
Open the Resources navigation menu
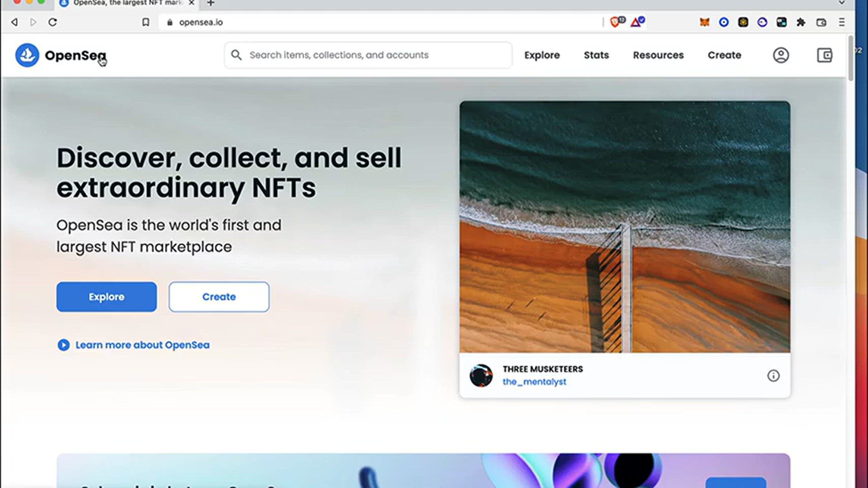[x=658, y=55]
